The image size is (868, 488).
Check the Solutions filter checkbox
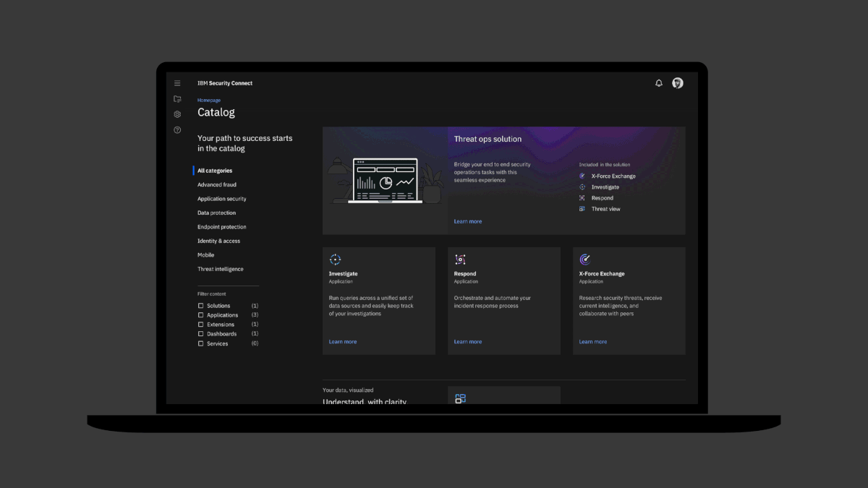point(201,306)
